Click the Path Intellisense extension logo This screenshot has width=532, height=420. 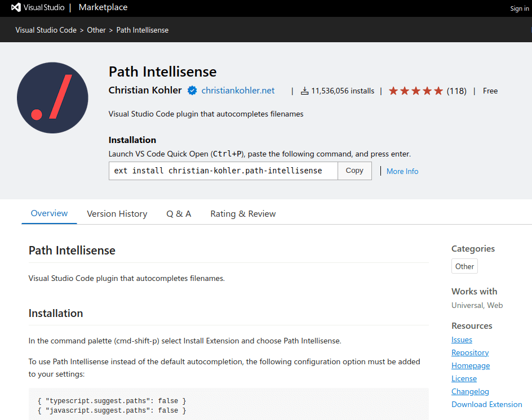(x=52, y=97)
